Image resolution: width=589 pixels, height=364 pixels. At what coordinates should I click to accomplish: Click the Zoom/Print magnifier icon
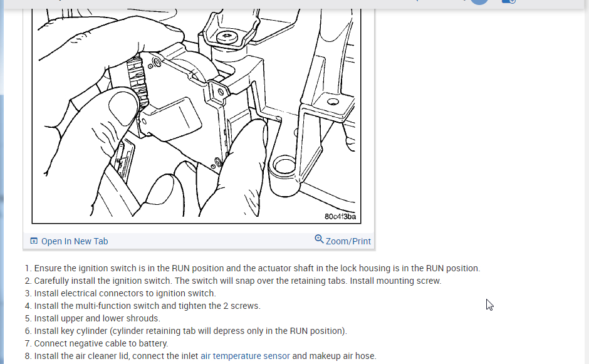click(x=319, y=239)
